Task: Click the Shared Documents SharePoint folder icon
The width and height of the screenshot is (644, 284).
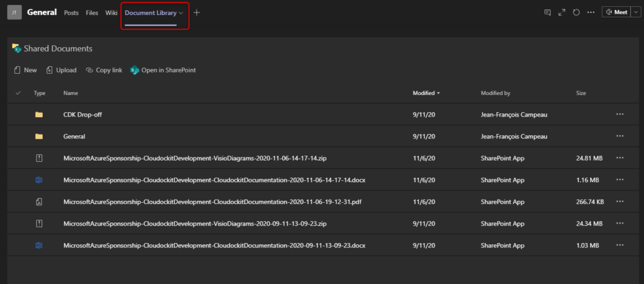Action: (x=16, y=48)
